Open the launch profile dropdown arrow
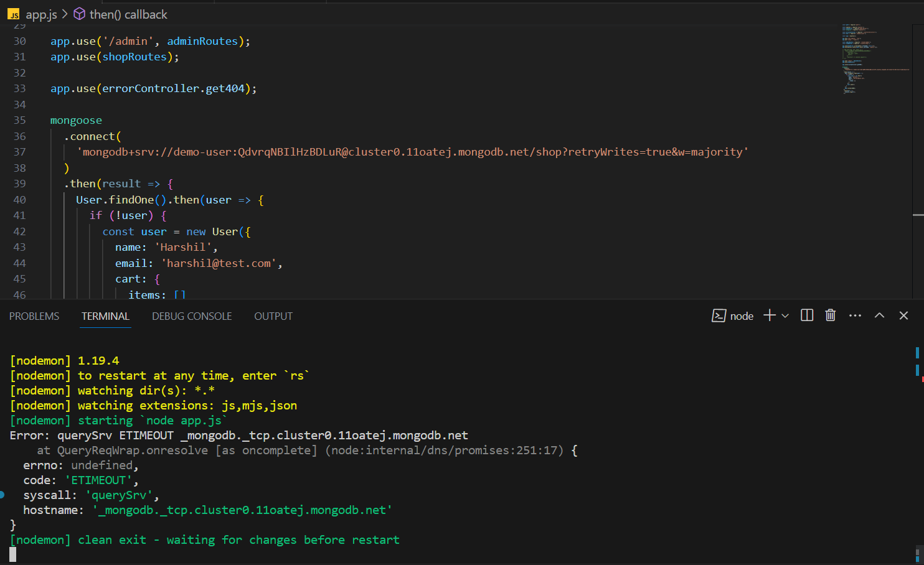924x565 pixels. pyautogui.click(x=785, y=316)
